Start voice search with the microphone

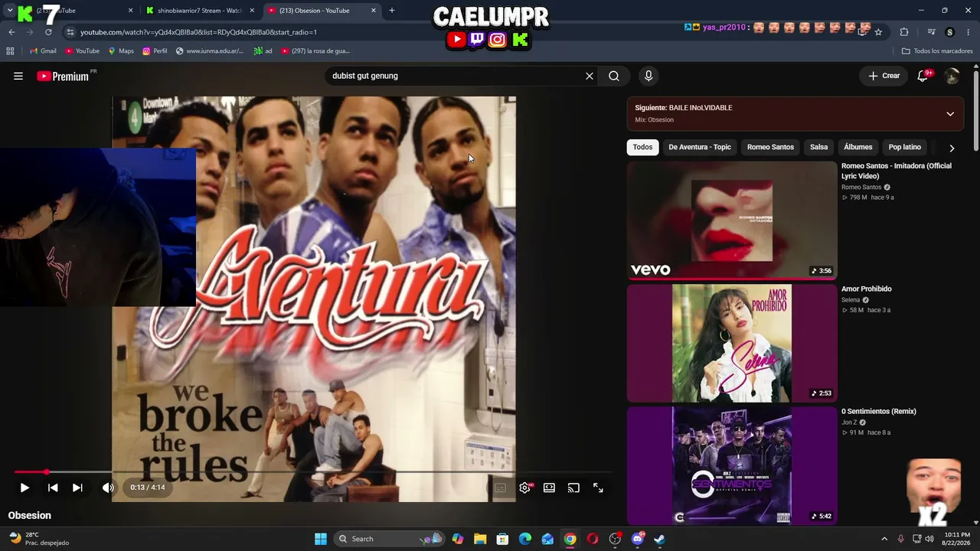(648, 76)
